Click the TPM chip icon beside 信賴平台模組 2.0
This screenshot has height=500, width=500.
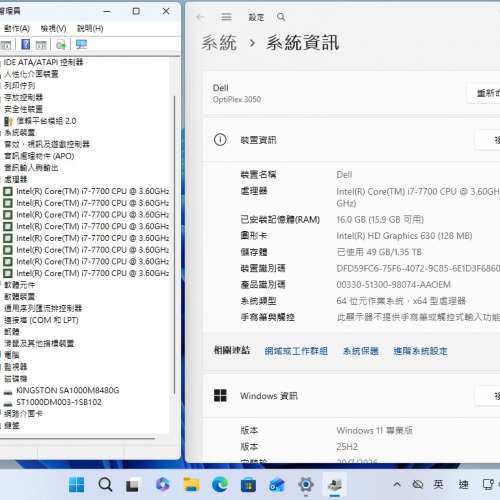pos(8,121)
